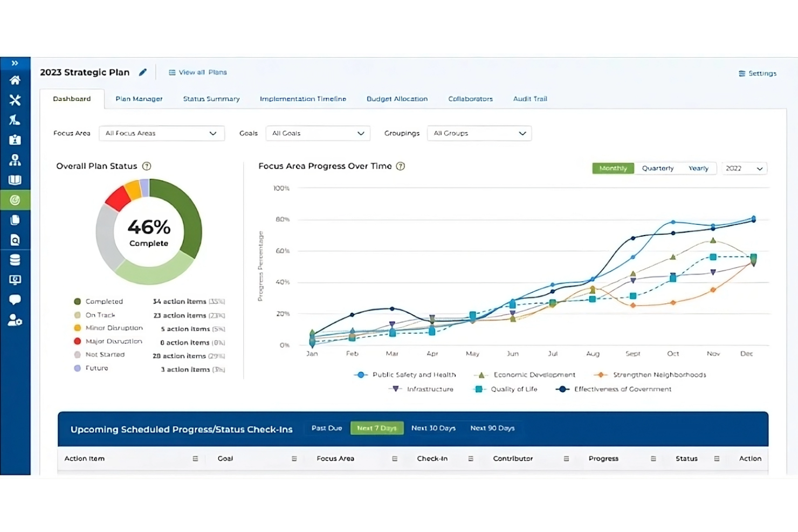Open the document search icon in the sidebar
Viewport: 798px width, 532px height.
pyautogui.click(x=15, y=240)
